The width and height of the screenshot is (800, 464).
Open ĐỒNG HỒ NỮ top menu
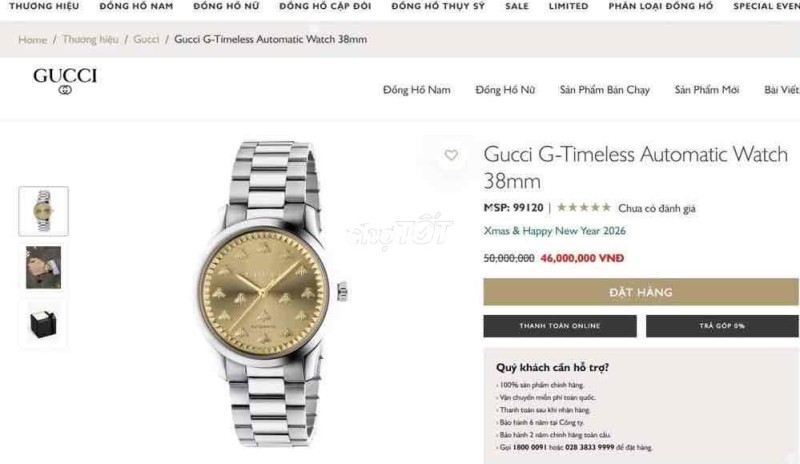[226, 7]
